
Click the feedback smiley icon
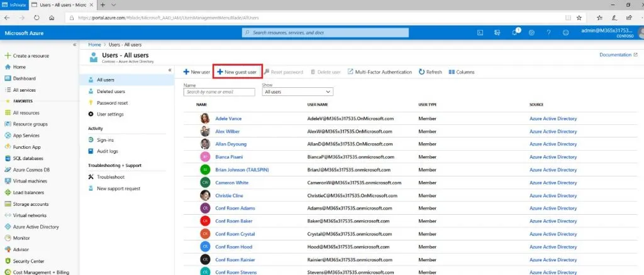(x=565, y=33)
